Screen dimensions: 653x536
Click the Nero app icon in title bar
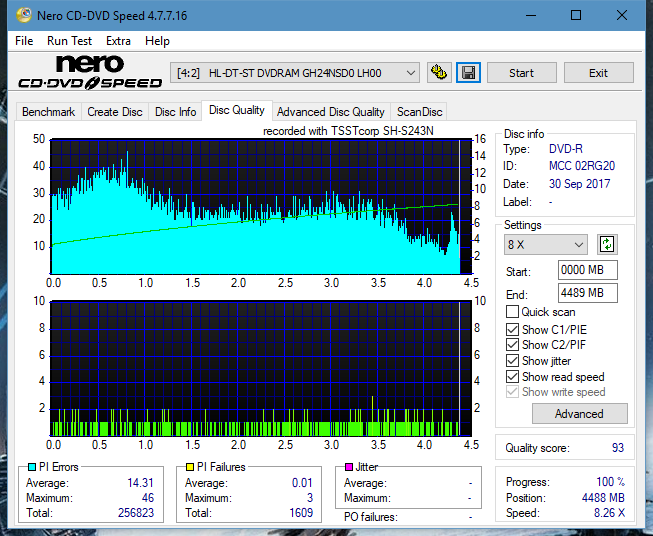(x=23, y=15)
